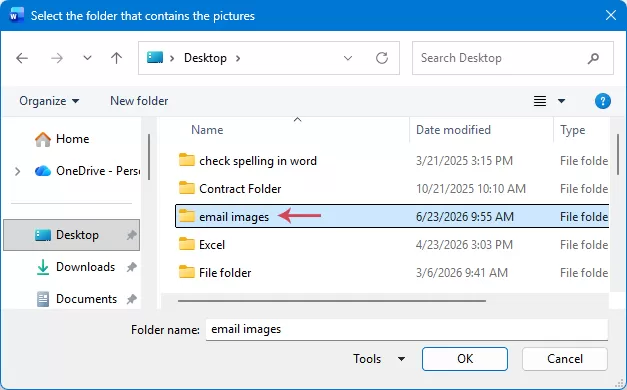This screenshot has height=390, width=627.
Task: Open the Tools dropdown
Action: pyautogui.click(x=379, y=359)
